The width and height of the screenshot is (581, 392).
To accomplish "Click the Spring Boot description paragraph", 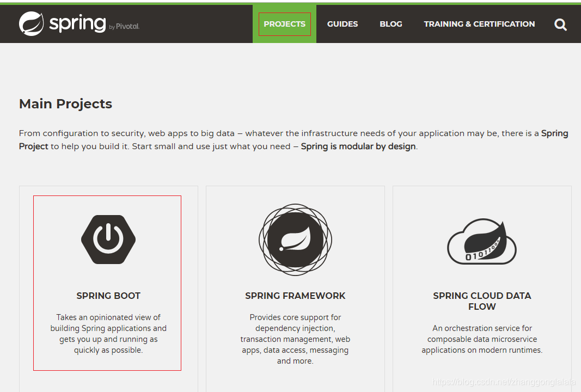I will click(108, 333).
